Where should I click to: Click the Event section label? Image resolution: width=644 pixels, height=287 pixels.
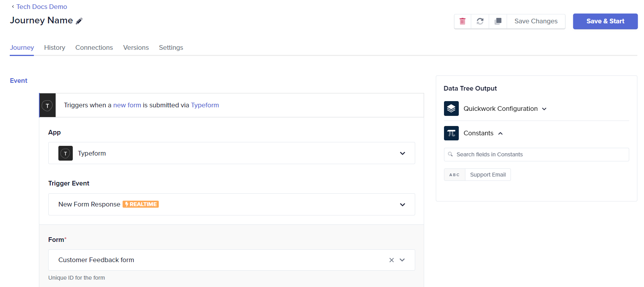(19, 80)
